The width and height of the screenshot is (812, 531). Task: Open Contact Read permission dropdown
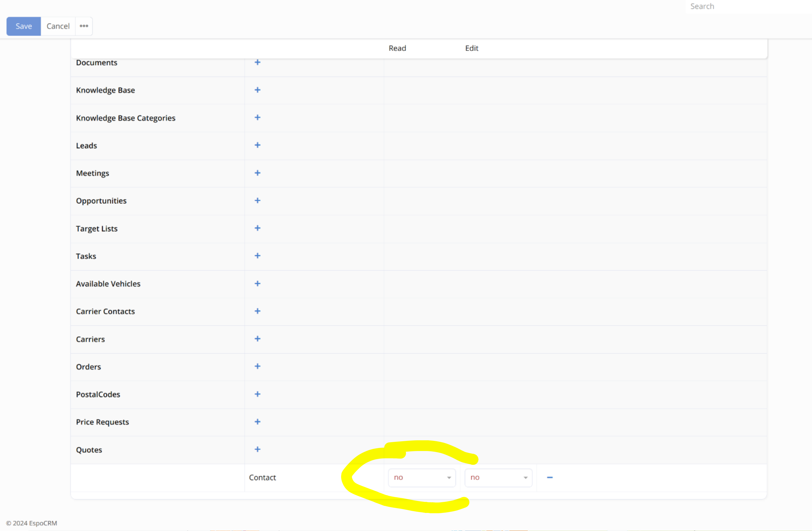tap(422, 477)
